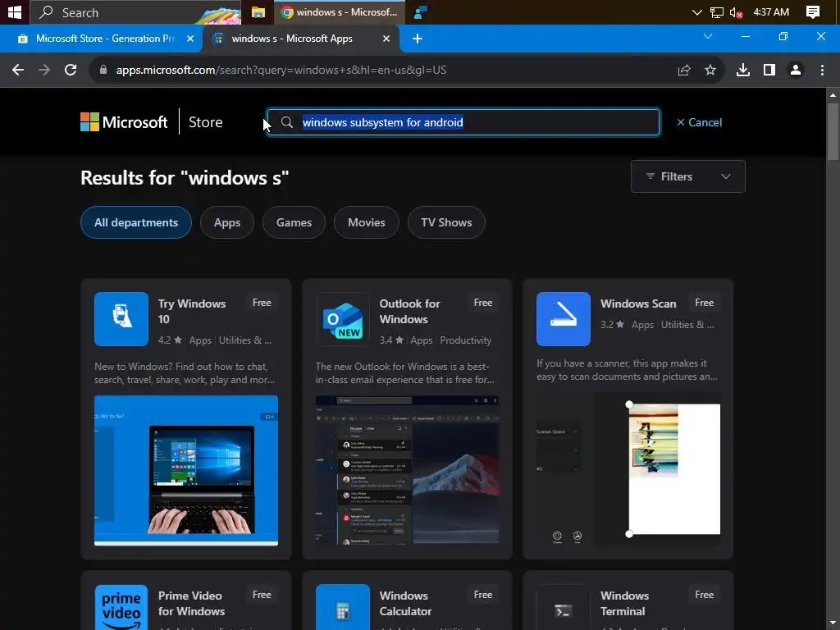Click scrollbar down arrow
The image size is (840, 630).
click(x=833, y=624)
